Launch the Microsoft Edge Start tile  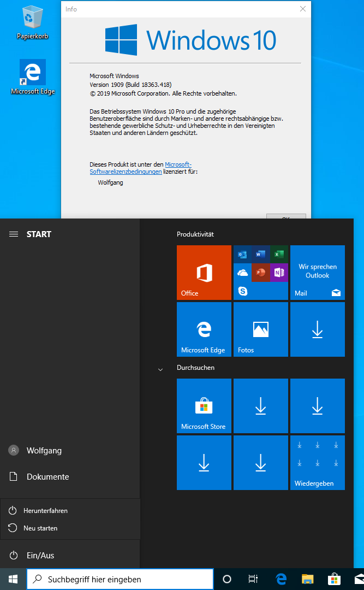coord(204,329)
